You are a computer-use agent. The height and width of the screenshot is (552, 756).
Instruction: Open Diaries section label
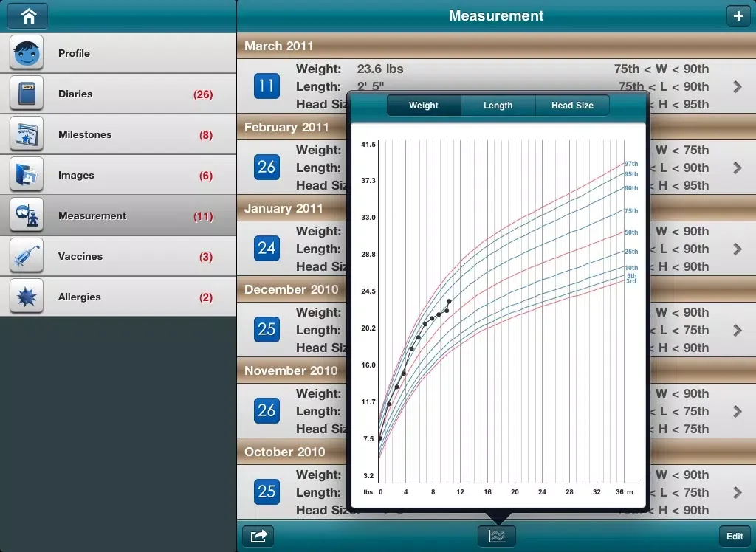(x=75, y=94)
